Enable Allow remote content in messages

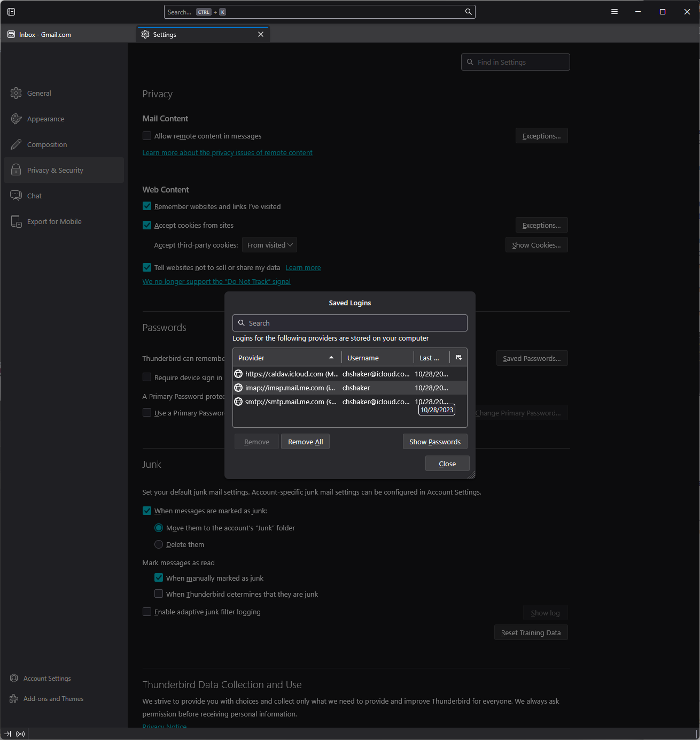click(x=147, y=136)
